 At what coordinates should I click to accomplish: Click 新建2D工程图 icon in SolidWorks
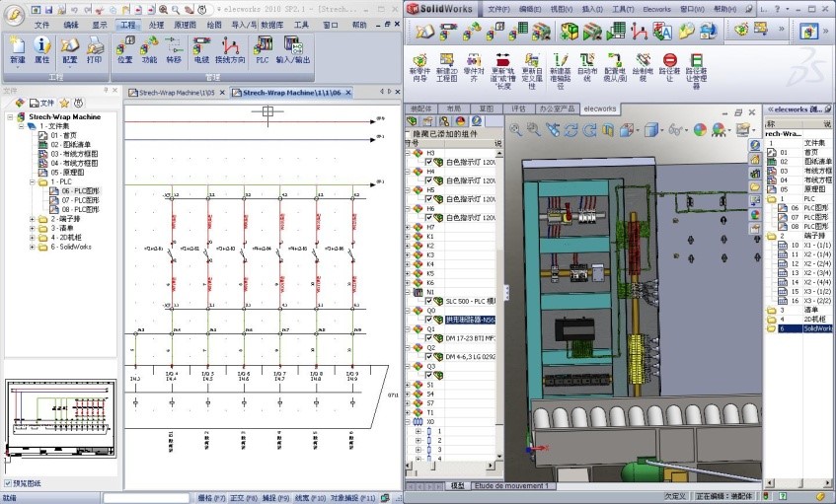tap(447, 68)
